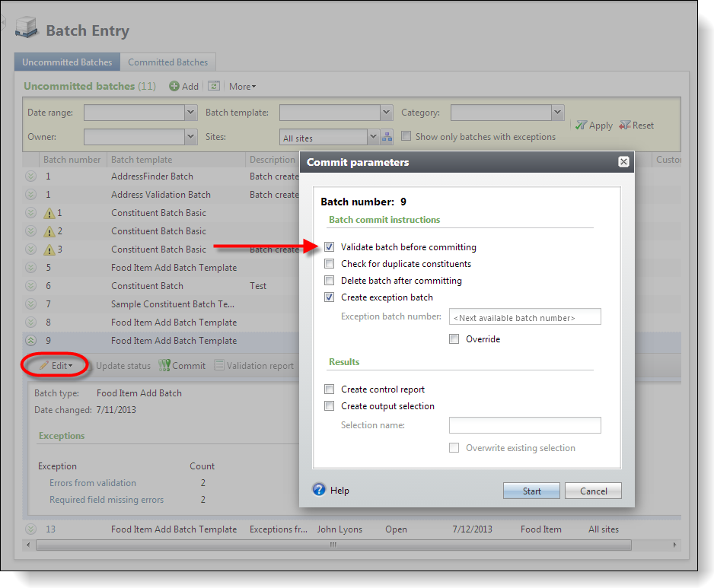Screen dimensions: 714x588
Task: Click the Help link in dialog
Action: (339, 490)
